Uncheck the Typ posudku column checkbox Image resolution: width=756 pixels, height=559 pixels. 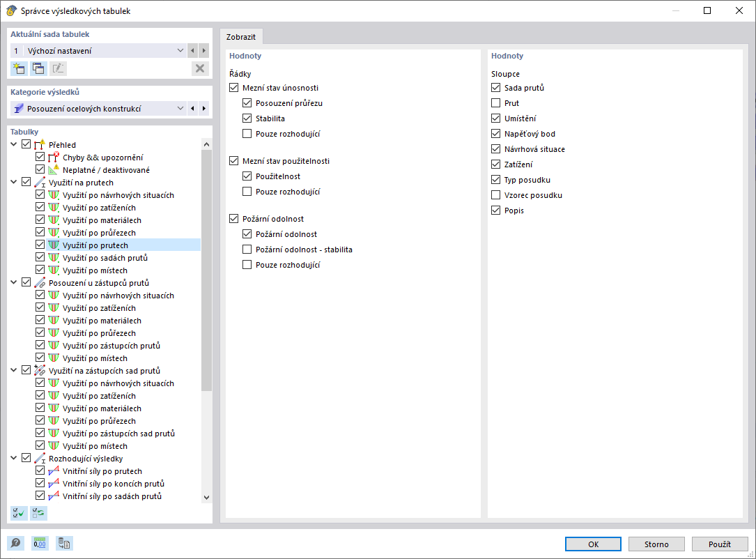pyautogui.click(x=495, y=179)
